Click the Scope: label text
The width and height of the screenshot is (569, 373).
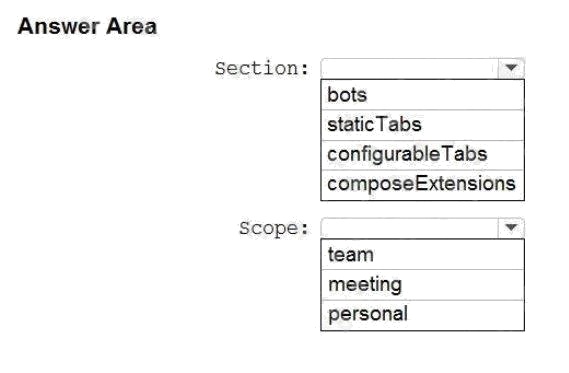coord(274,228)
